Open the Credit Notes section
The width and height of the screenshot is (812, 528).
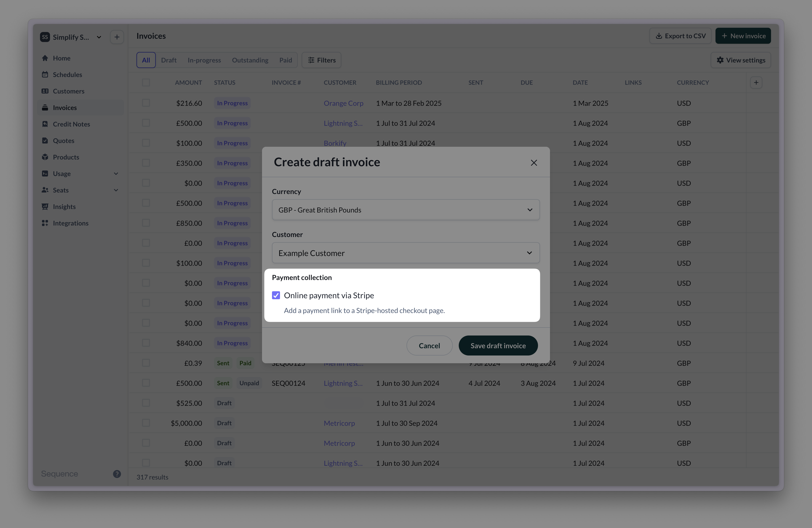coord(71,124)
